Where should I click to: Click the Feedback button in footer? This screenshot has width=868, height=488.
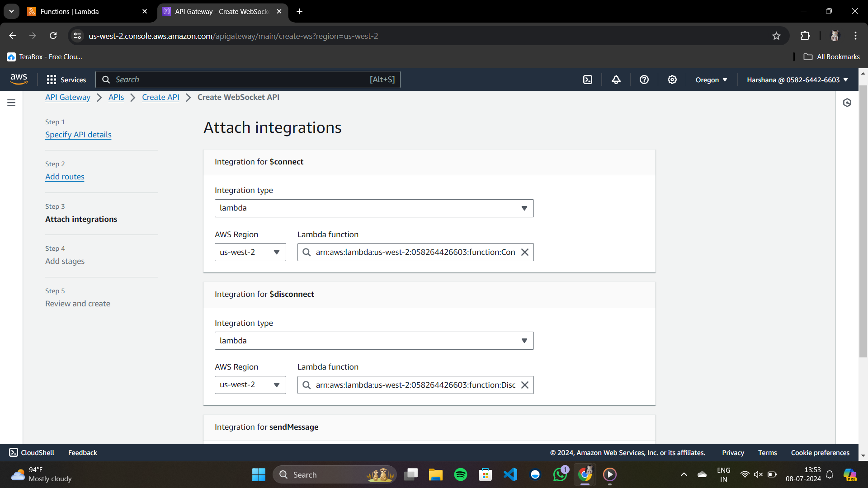click(82, 453)
